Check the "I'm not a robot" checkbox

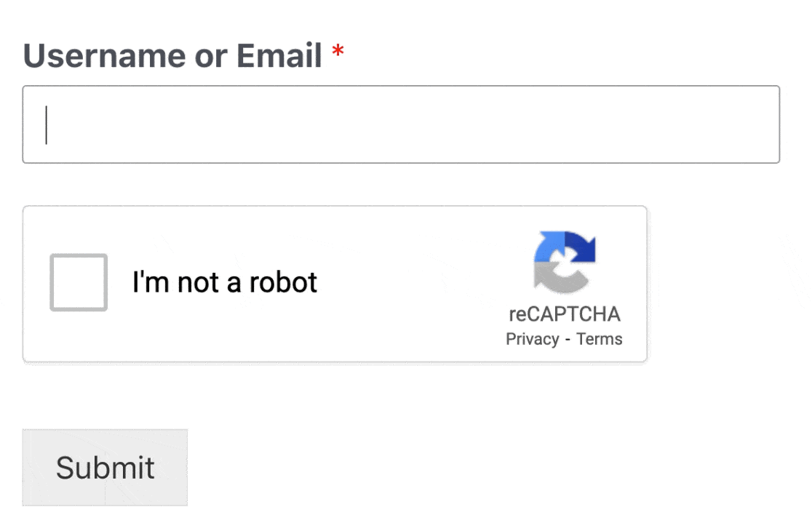tap(79, 282)
